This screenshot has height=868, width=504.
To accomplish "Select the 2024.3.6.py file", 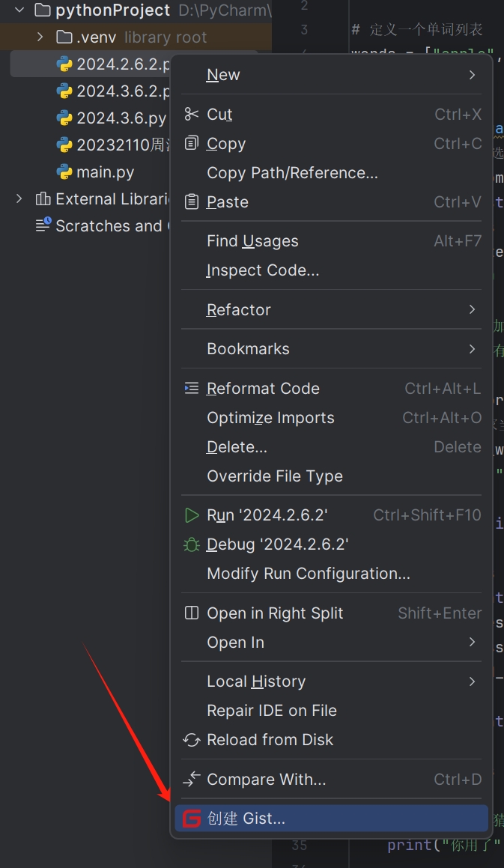I will pos(121,118).
